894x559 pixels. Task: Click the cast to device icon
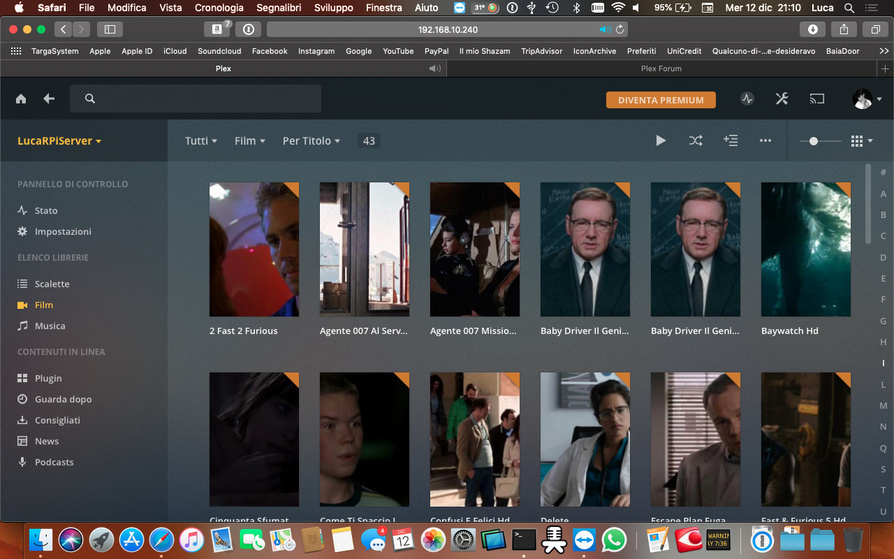click(x=817, y=99)
